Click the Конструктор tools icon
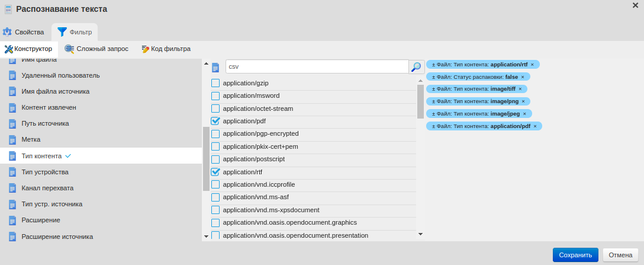The image size is (644, 265). [x=8, y=49]
